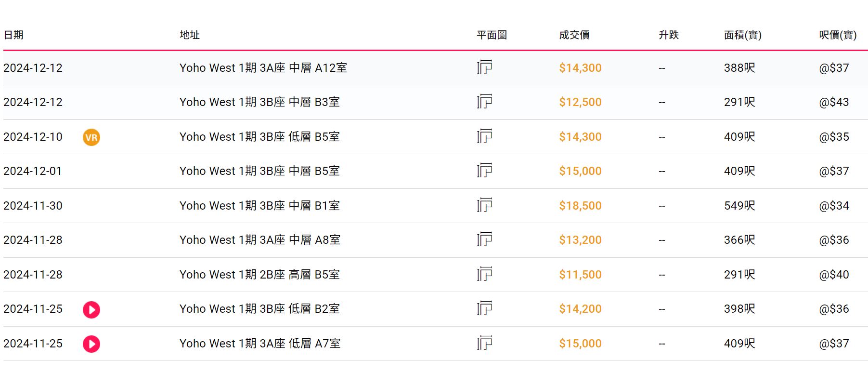Click the 平面圖 column header
This screenshot has height=372, width=868.
coord(492,35)
